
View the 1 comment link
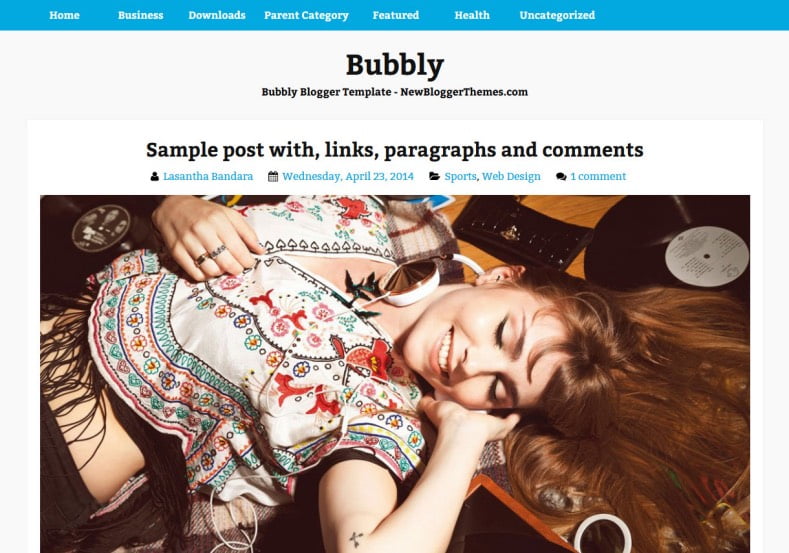[x=598, y=176]
